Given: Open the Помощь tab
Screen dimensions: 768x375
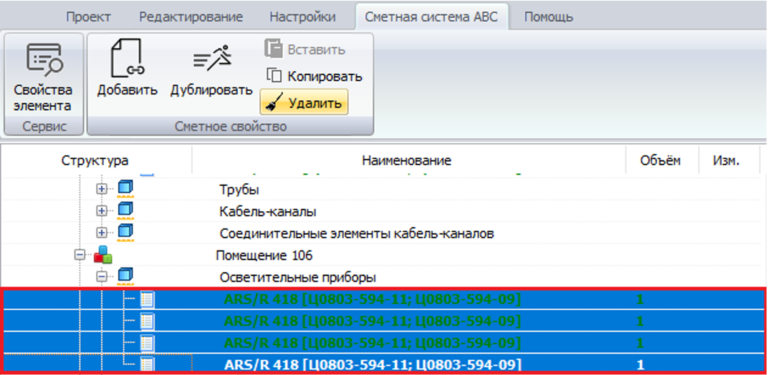Looking at the screenshot, I should [x=549, y=17].
